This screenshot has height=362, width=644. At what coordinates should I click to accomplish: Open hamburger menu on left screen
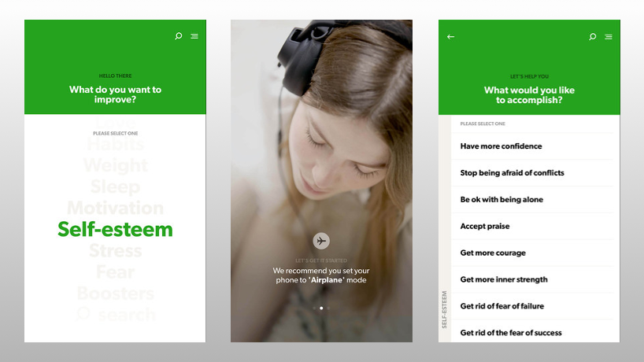pyautogui.click(x=194, y=36)
